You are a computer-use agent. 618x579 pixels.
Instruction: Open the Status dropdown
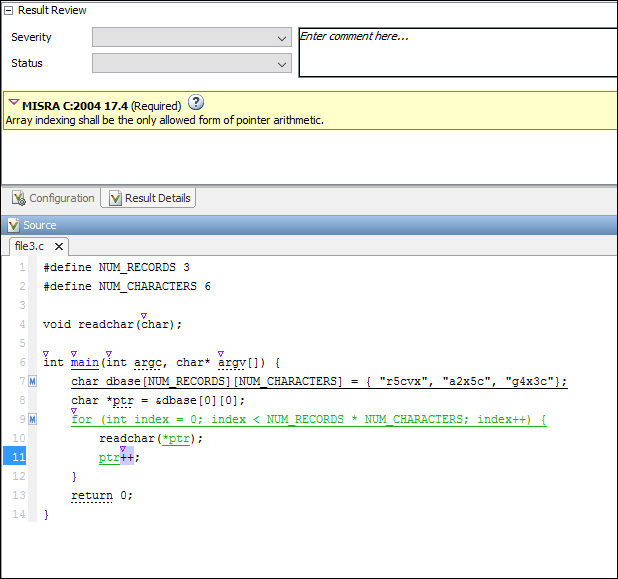[192, 63]
